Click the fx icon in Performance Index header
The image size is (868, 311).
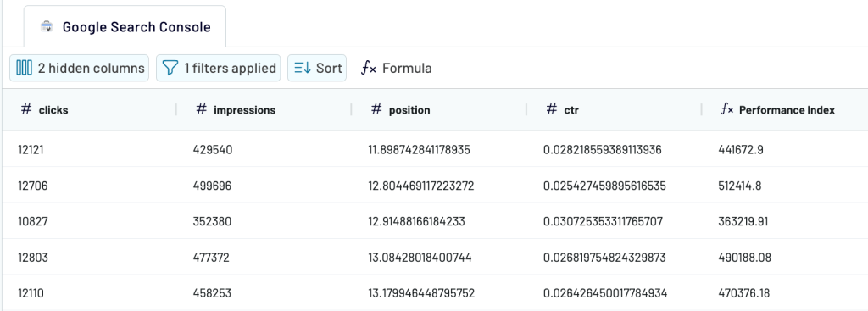click(x=726, y=109)
